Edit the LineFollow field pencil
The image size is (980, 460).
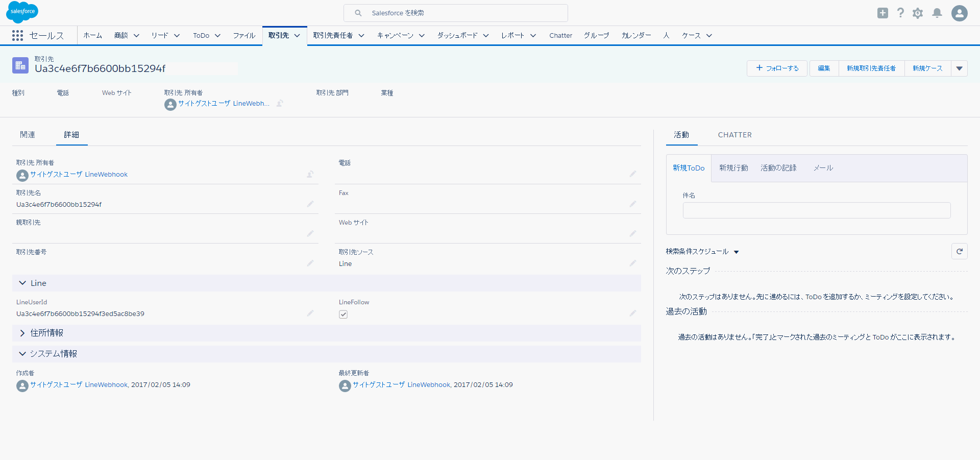[x=632, y=313]
